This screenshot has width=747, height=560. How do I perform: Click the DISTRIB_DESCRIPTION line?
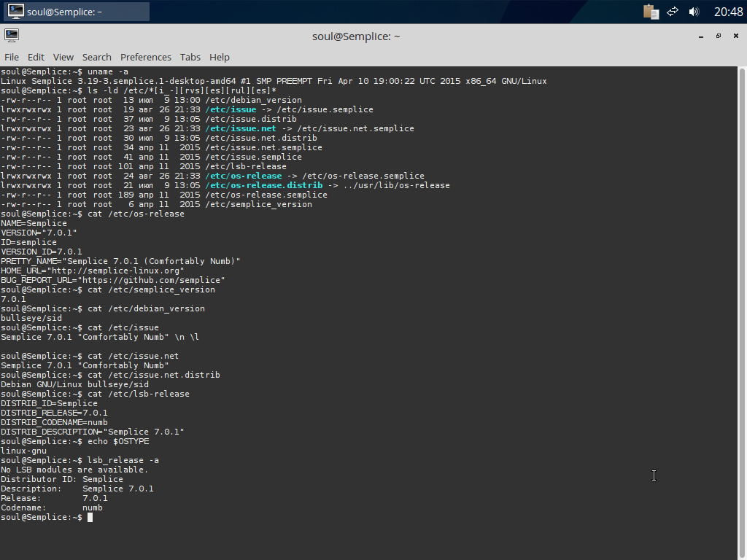point(93,432)
